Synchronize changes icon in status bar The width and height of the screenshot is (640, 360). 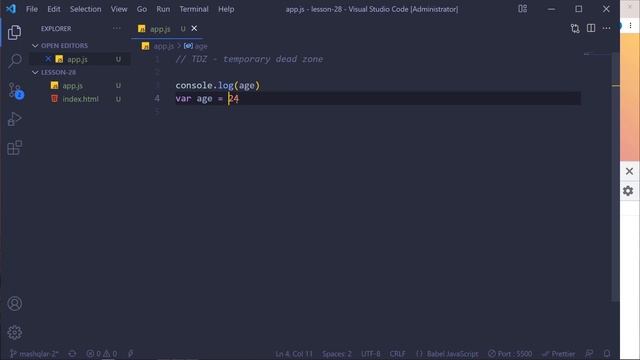[72, 353]
